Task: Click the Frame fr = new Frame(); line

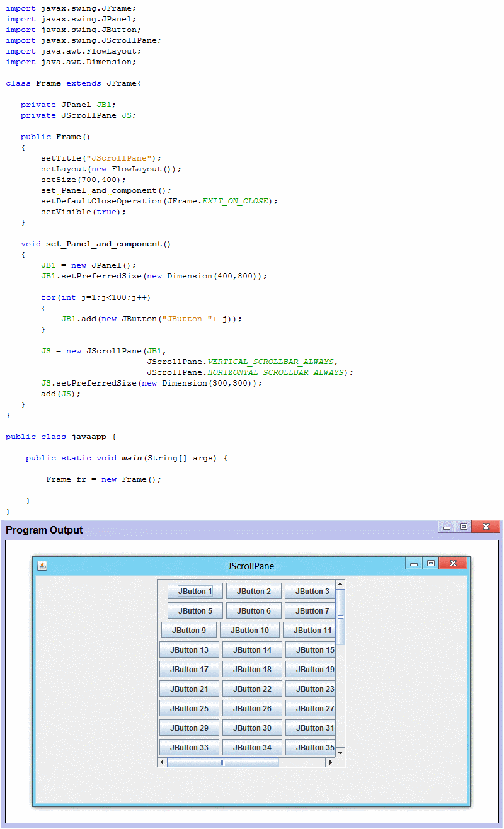Action: coord(104,479)
